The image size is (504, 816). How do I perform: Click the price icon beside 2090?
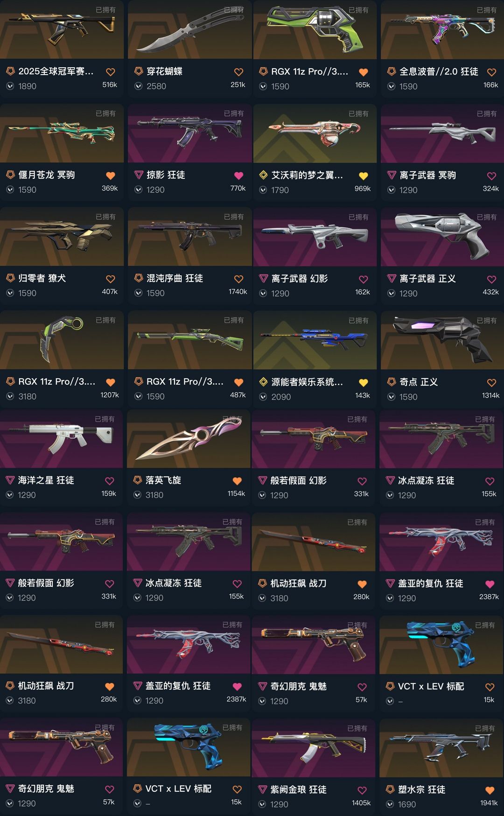point(263,396)
